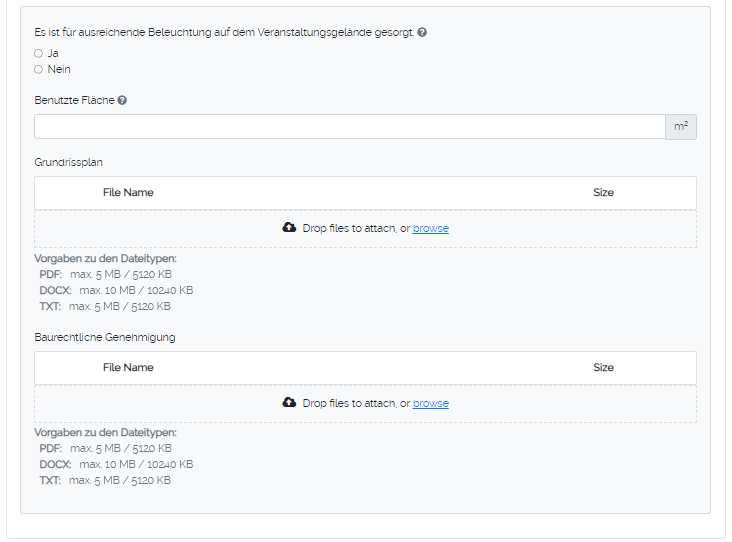The image size is (732, 542).
Task: Click 'Drop files to attach' text in Grundrissplan
Action: coord(349,228)
